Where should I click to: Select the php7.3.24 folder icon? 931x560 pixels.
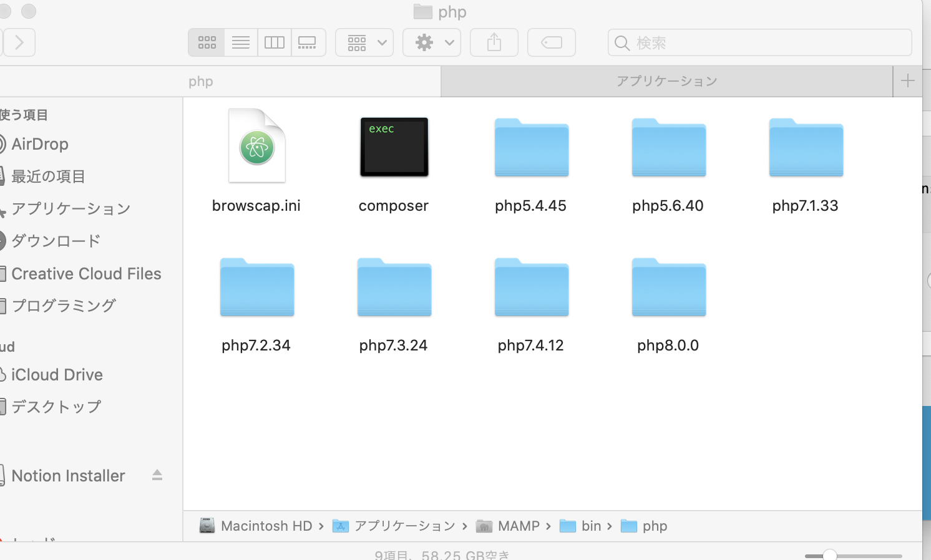click(x=394, y=287)
